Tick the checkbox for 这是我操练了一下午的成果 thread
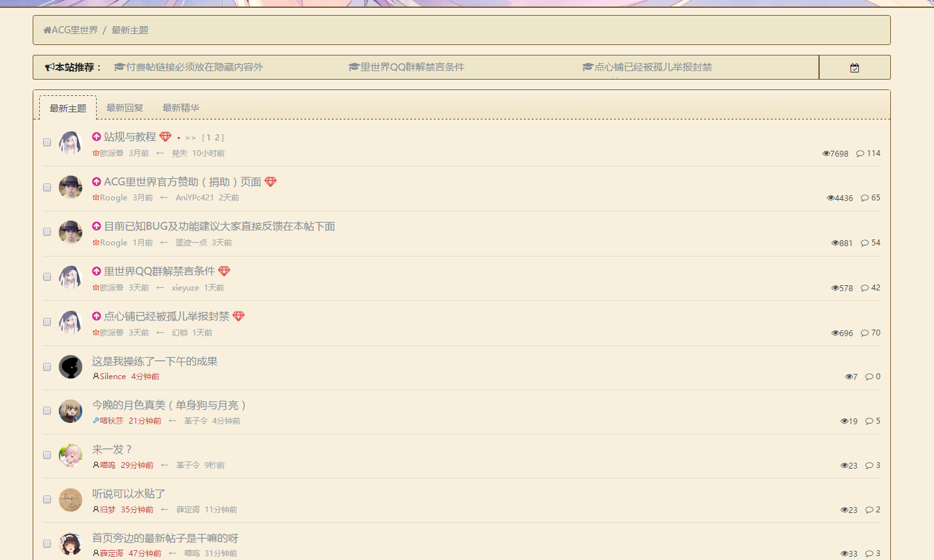 click(x=47, y=367)
